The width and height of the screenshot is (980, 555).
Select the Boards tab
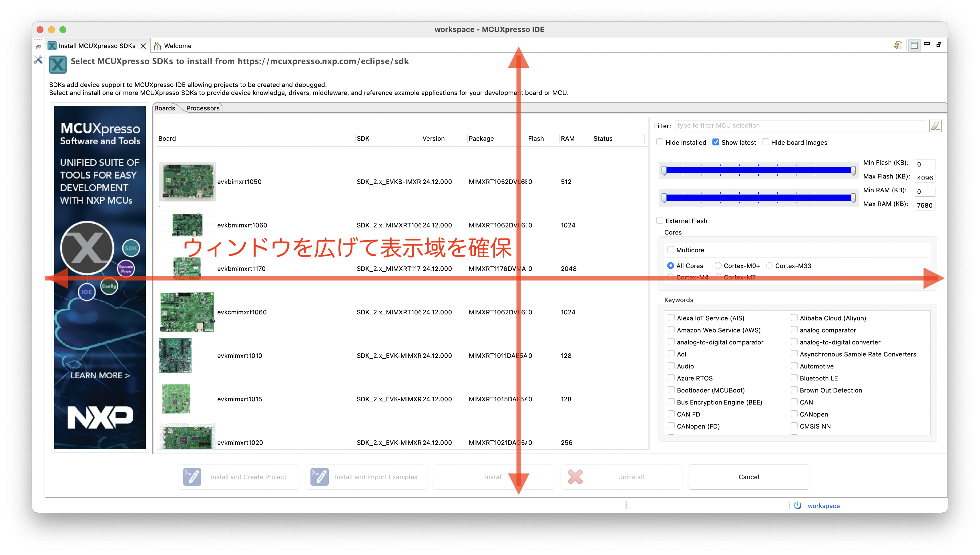165,108
